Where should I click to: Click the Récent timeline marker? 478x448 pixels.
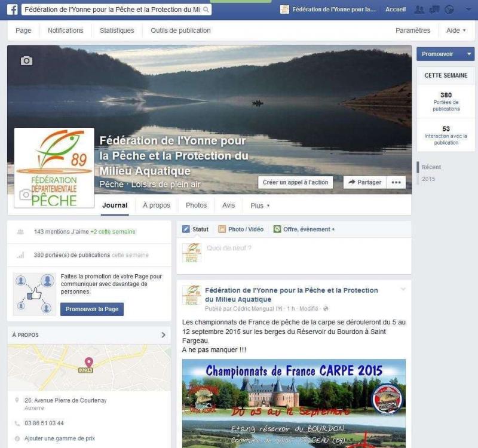pyautogui.click(x=431, y=167)
